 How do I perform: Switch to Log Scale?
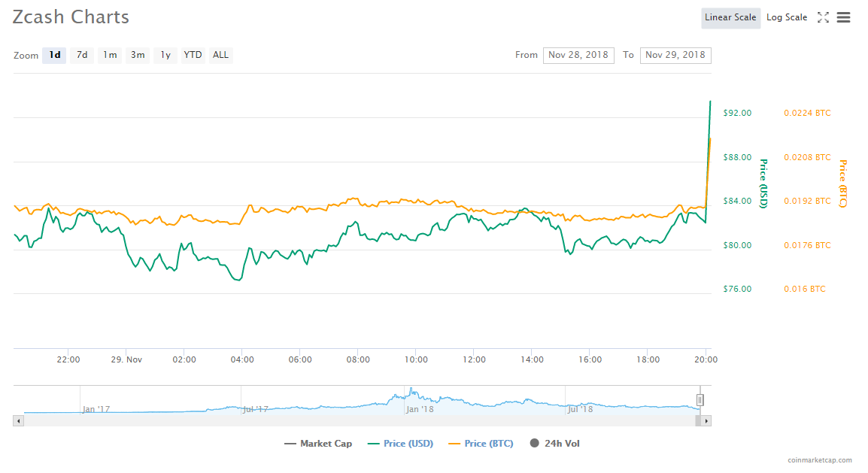click(x=786, y=17)
